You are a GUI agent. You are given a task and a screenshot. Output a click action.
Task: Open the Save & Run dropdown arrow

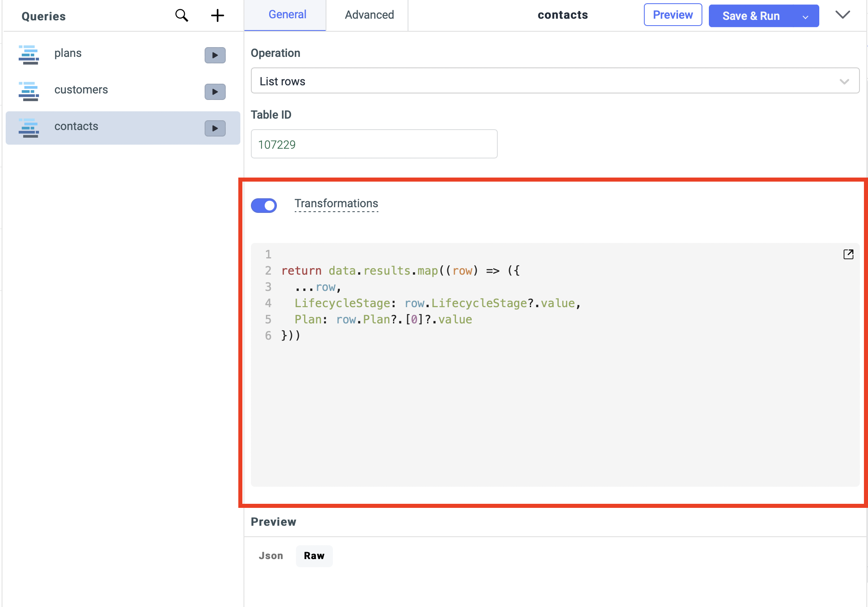(x=805, y=16)
